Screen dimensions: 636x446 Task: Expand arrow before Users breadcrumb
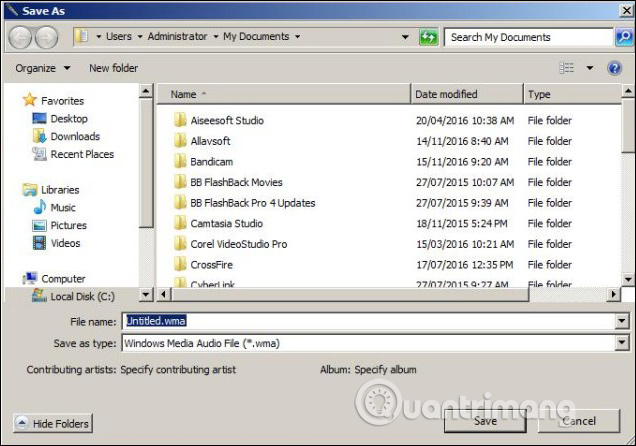[99, 36]
